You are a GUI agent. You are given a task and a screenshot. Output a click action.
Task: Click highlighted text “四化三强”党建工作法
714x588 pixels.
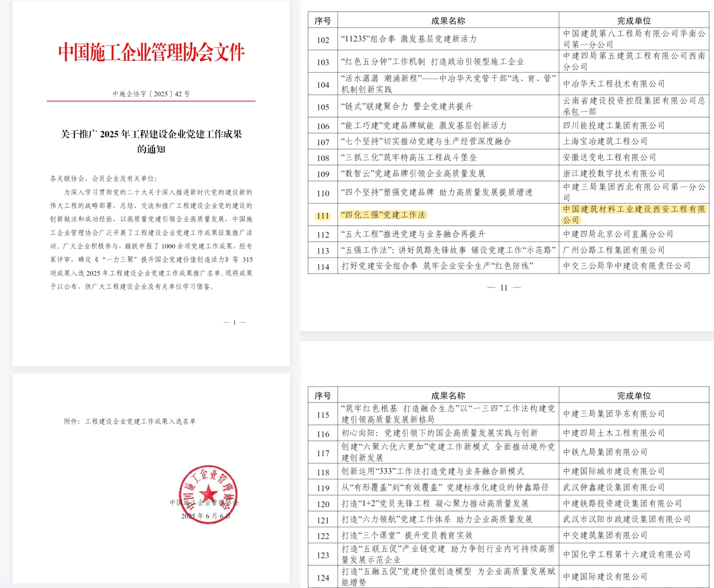pyautogui.click(x=383, y=215)
